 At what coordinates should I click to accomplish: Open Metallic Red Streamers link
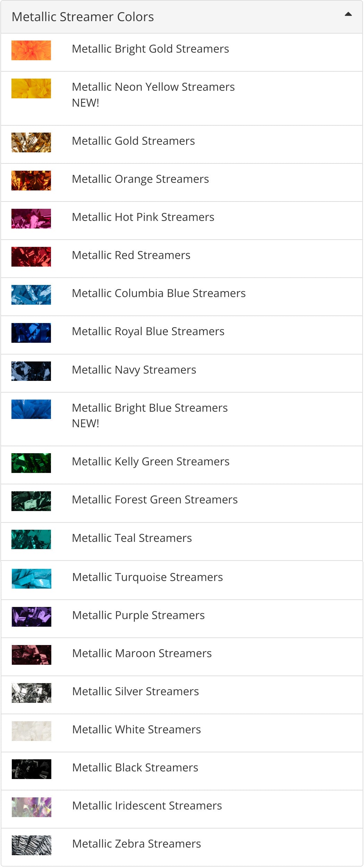(131, 256)
